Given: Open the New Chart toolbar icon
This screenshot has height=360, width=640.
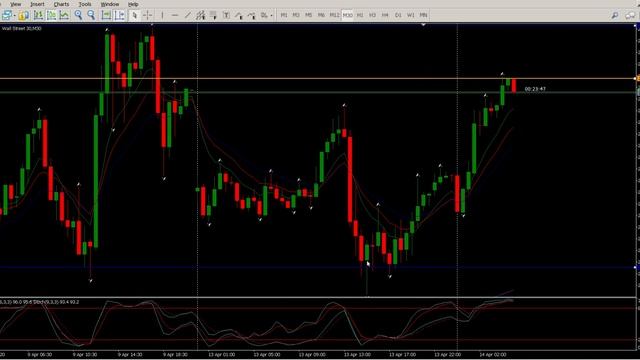Looking at the screenshot, I should click(7, 16).
